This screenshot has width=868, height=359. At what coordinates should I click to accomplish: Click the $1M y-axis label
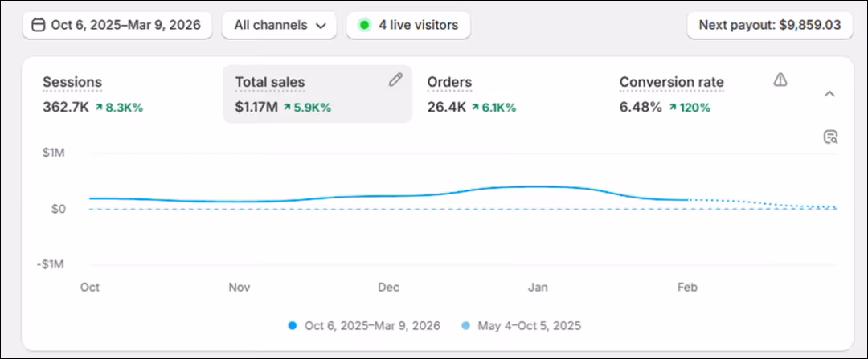pyautogui.click(x=54, y=153)
